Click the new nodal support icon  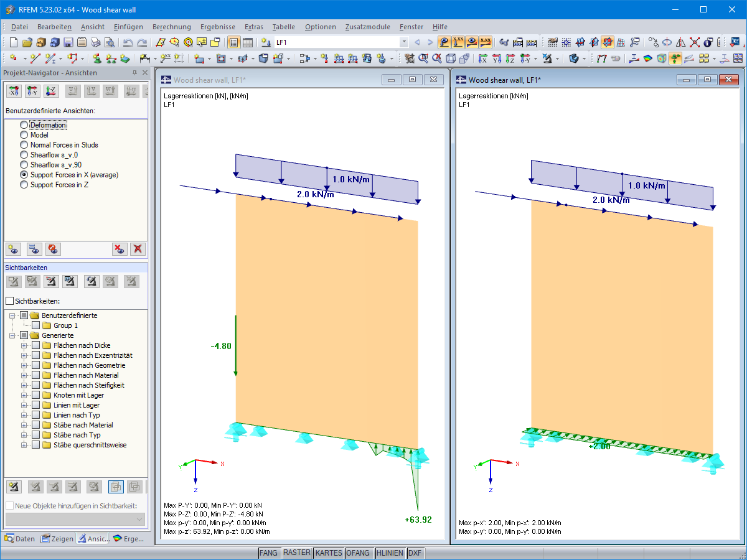pyautogui.click(x=97, y=58)
